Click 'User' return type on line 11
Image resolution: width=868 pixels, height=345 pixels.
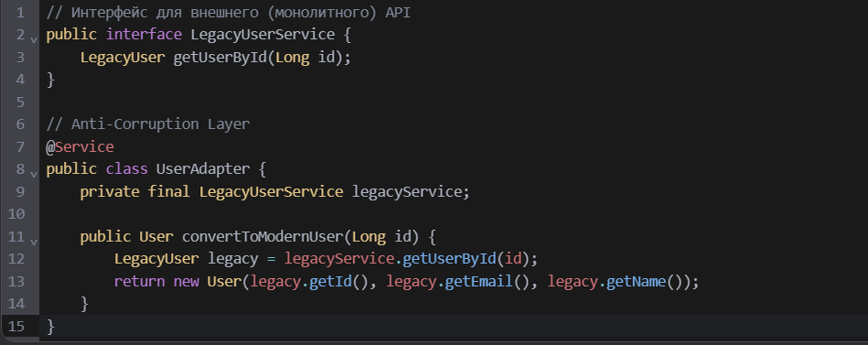pyautogui.click(x=156, y=236)
